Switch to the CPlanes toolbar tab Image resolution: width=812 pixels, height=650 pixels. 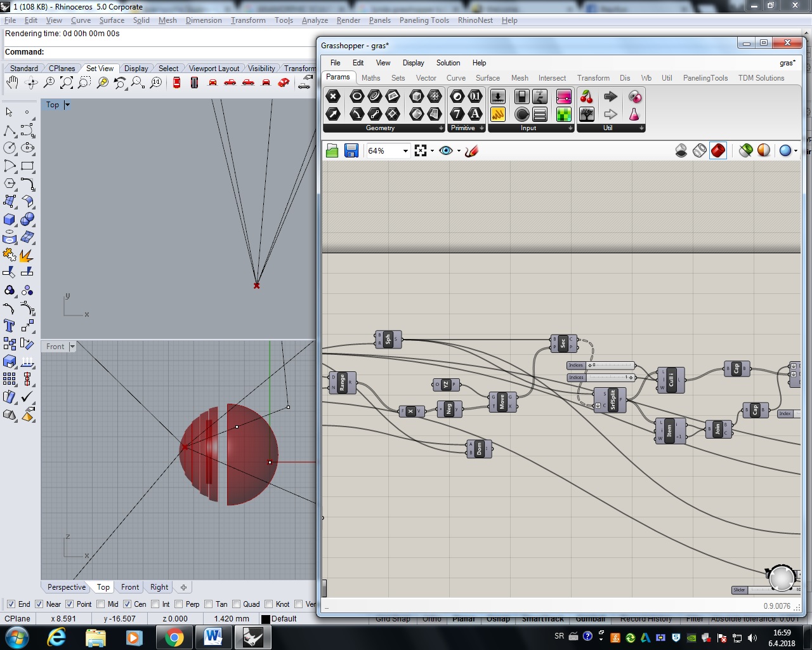[62, 69]
